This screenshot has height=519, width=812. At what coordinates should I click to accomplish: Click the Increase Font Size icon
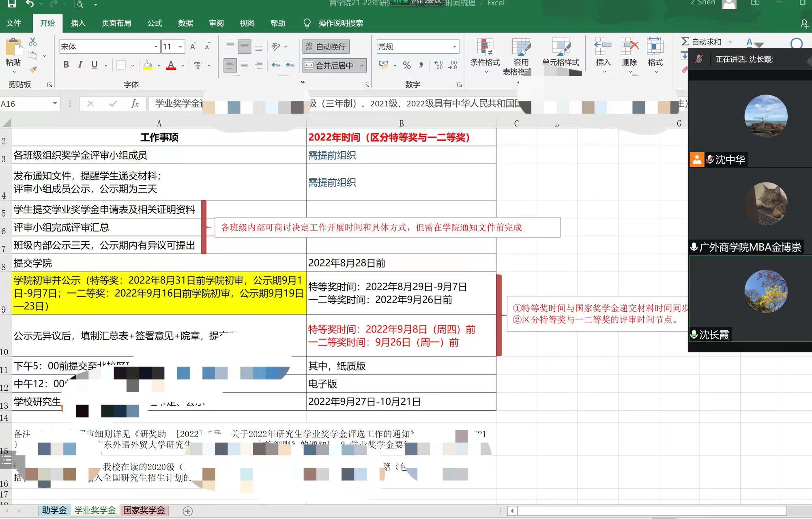coord(193,47)
